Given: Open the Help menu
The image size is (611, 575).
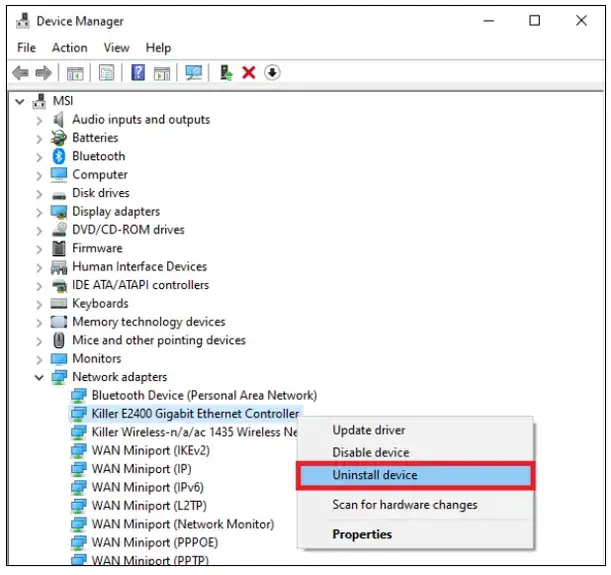Looking at the screenshot, I should pyautogui.click(x=158, y=48).
